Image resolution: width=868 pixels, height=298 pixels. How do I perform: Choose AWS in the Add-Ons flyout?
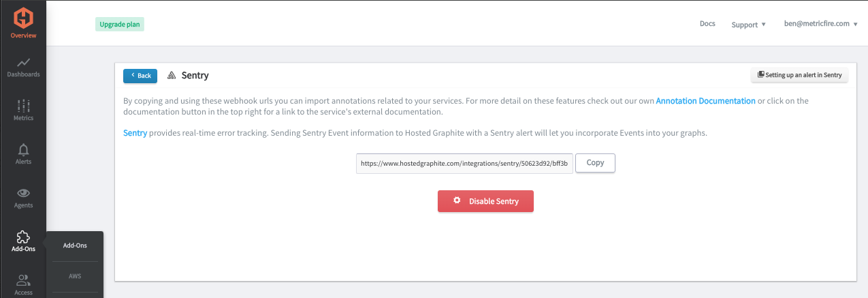[75, 276]
